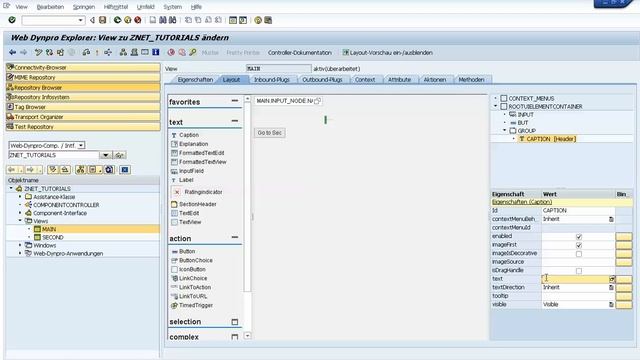
Task: Click Layout-Vorschau ein-/ausblenden button
Action: 387,53
